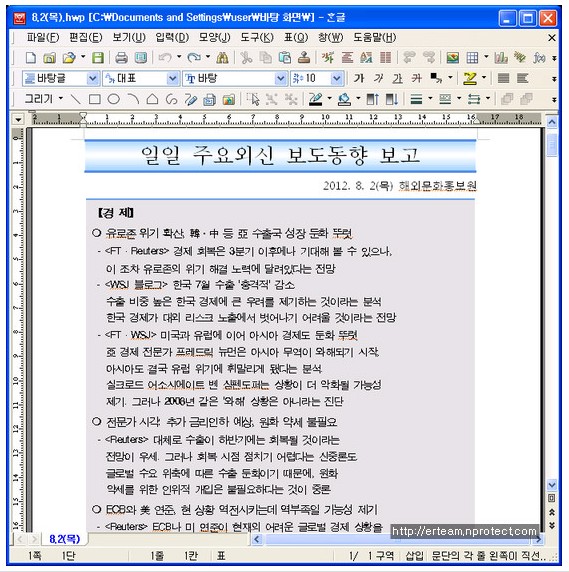Select the rectangle drawing tool
This screenshot has height=572, width=569.
95,99
